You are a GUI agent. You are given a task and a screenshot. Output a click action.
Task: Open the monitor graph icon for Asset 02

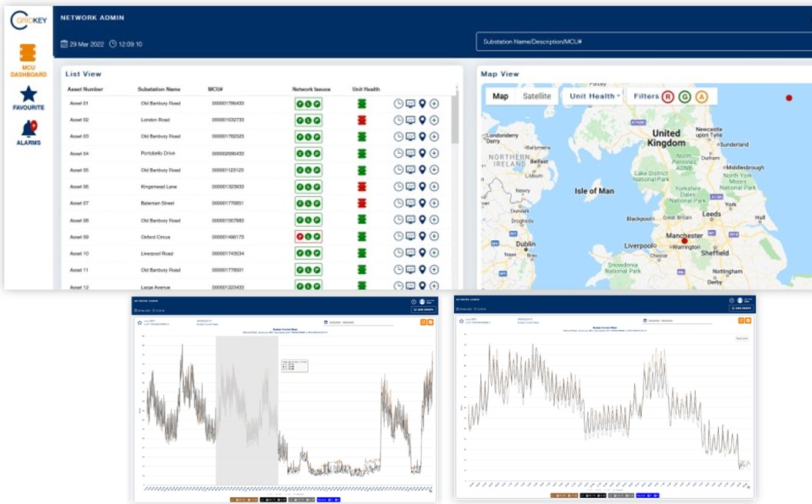click(x=410, y=120)
